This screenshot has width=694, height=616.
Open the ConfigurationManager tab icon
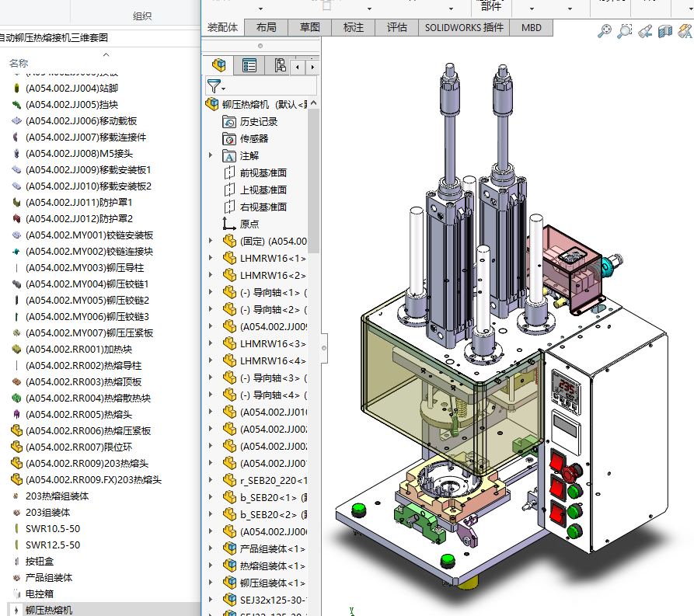279,66
